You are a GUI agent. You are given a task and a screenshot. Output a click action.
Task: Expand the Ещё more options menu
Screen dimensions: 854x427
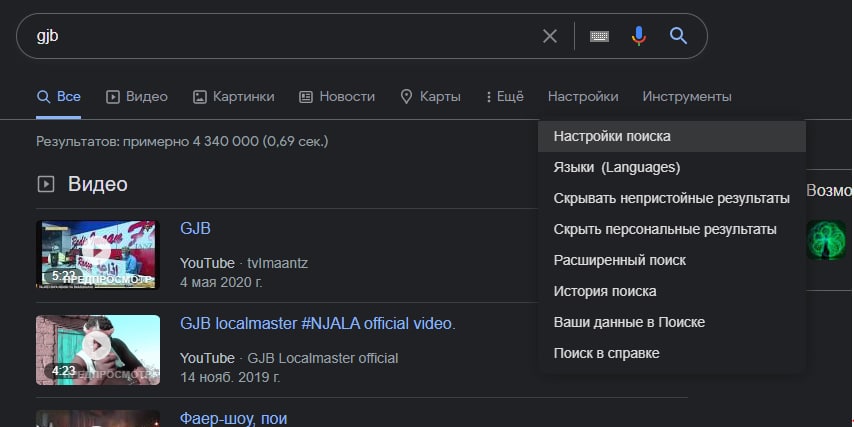click(504, 97)
